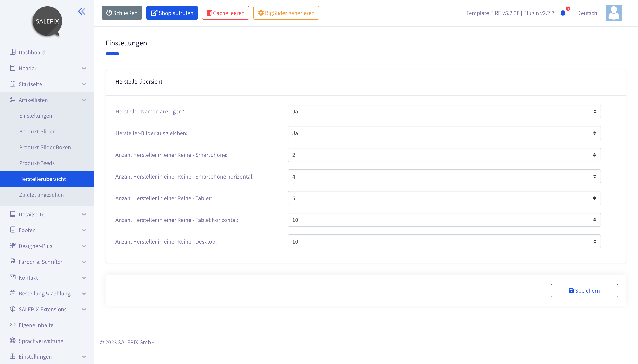Open Hersteller-Bilder ausgleichen dropdown
This screenshot has height=364, width=638.
coord(444,133)
